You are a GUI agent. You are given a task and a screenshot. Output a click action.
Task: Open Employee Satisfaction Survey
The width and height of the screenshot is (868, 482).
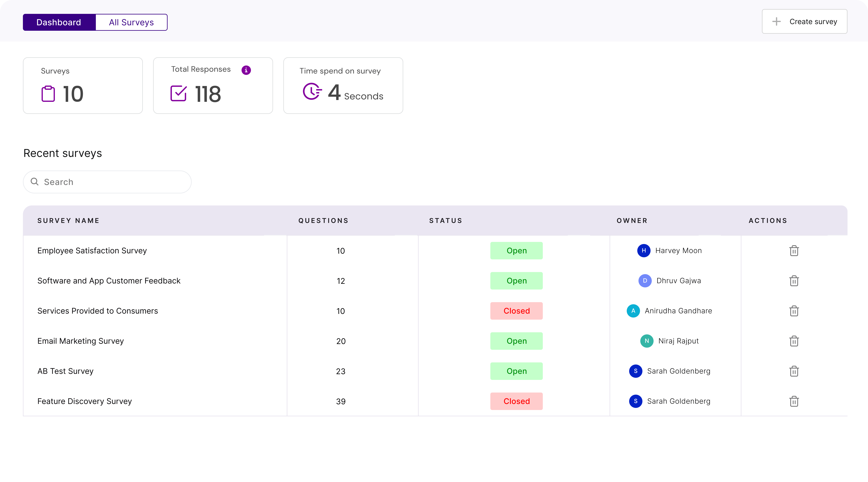click(x=92, y=251)
